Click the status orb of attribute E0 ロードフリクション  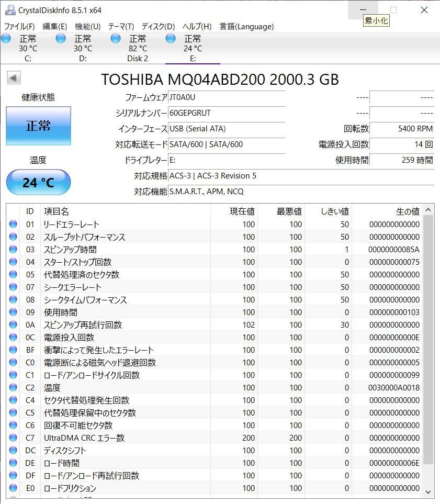coord(13,487)
